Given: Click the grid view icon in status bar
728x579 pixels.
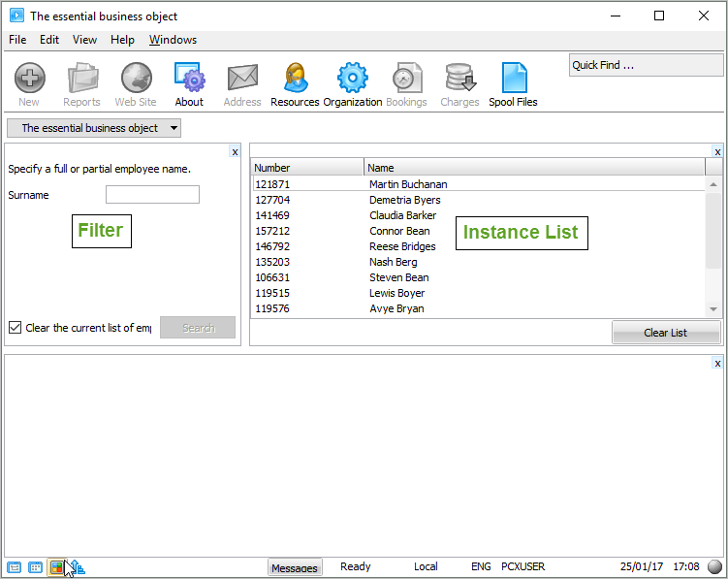Looking at the screenshot, I should coord(35,567).
